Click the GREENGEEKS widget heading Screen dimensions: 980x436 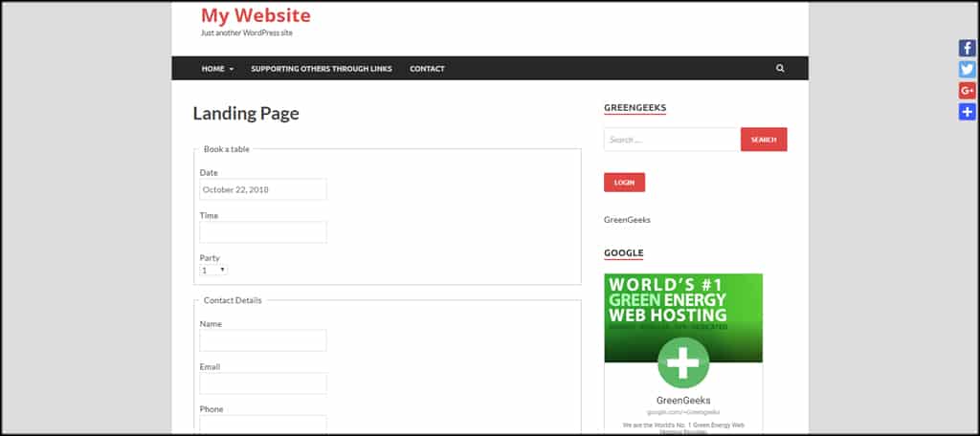tap(635, 107)
